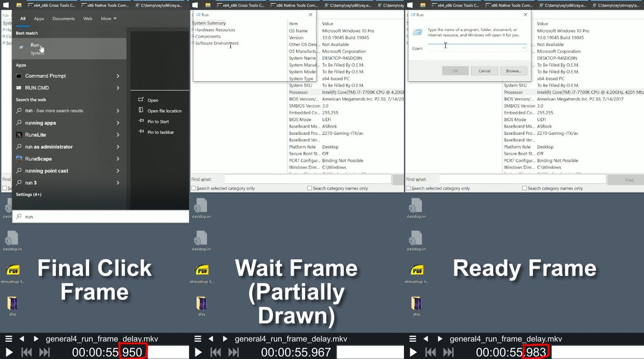Click the play button beside timestamp 00:00:55.983
Viewport: 644px width, 359px height.
tap(413, 353)
